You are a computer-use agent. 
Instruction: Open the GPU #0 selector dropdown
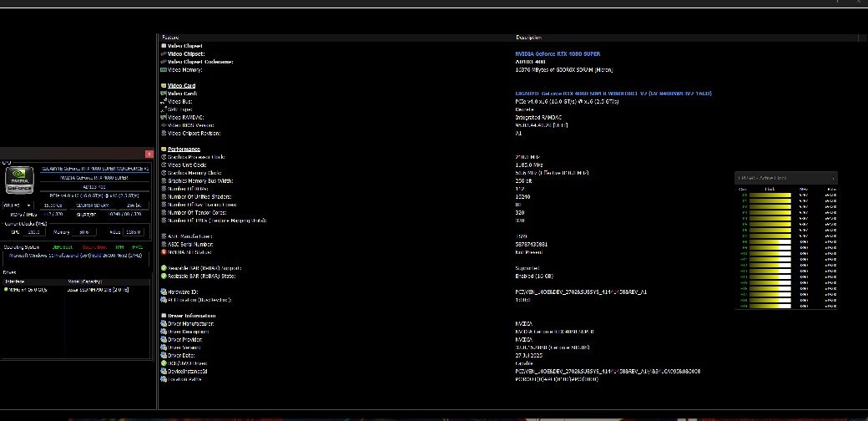(x=18, y=205)
